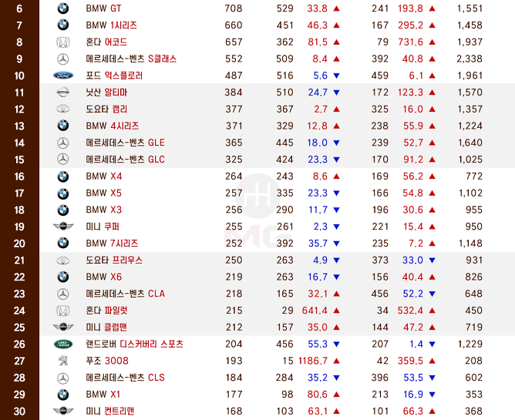Screen dimensions: 515x420
Task: Click the BMW logo beside BMW 1시리즈
Action: (x=63, y=25)
